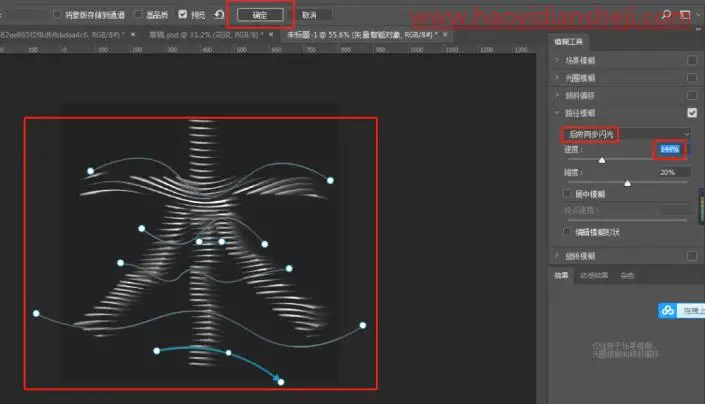Enable the 场景模糊 checkbox
Screen dimensions: 705x404
point(692,60)
